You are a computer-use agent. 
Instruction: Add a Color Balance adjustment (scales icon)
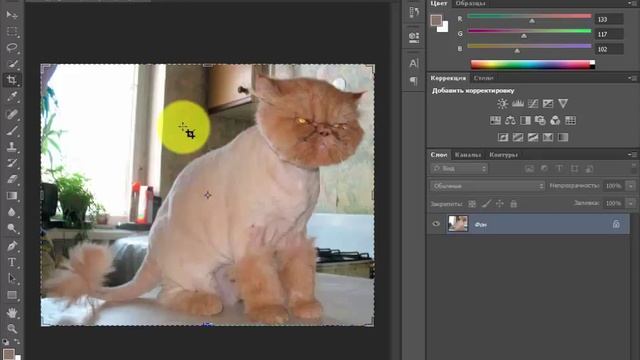(510, 120)
